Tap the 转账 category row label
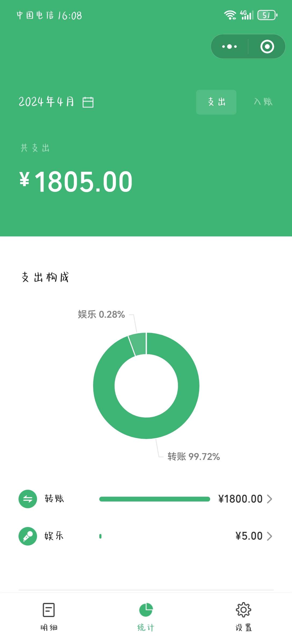 (54, 499)
